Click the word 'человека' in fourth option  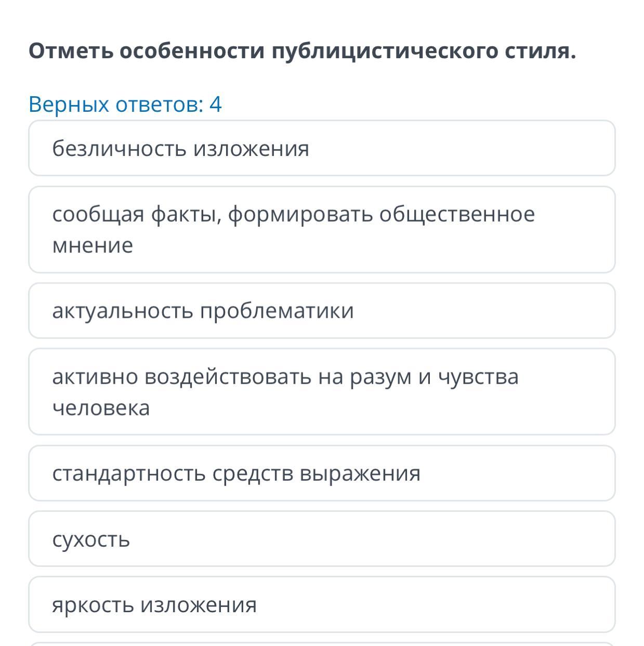coord(101,408)
